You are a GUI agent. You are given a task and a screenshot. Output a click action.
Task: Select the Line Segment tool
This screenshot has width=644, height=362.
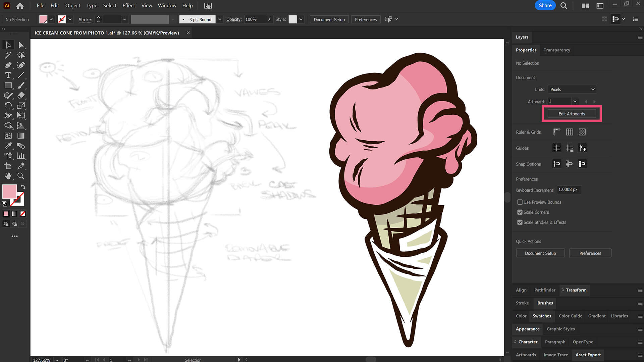(x=21, y=75)
